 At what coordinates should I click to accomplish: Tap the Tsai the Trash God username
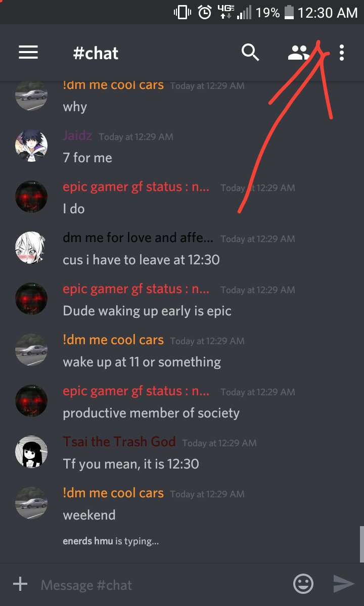pyautogui.click(x=119, y=441)
